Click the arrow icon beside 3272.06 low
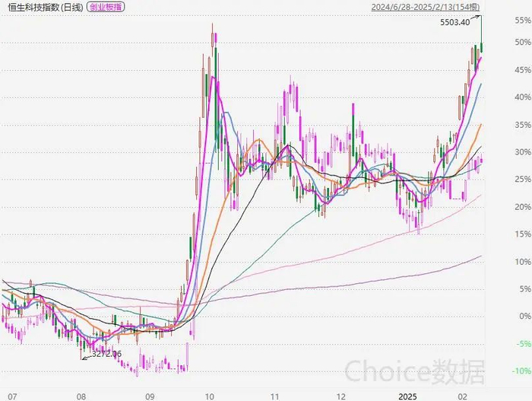The height and width of the screenshot is (401, 532). (87, 357)
